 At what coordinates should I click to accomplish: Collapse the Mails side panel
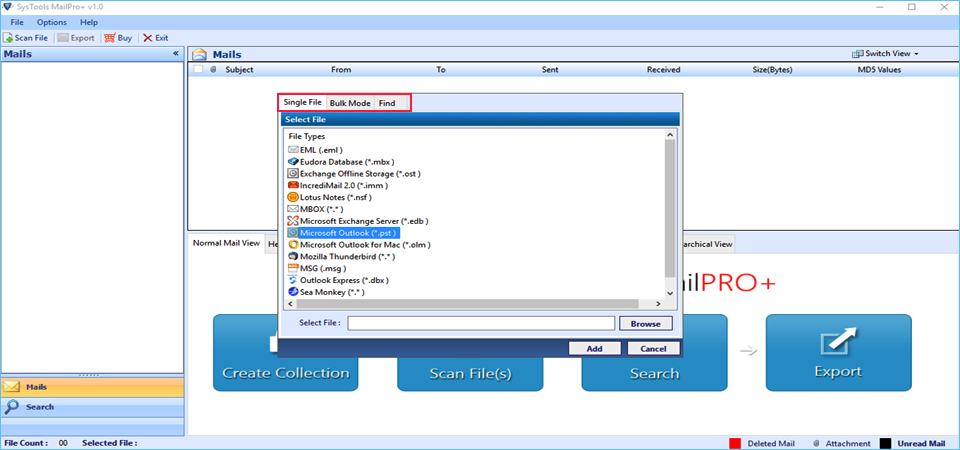click(176, 54)
